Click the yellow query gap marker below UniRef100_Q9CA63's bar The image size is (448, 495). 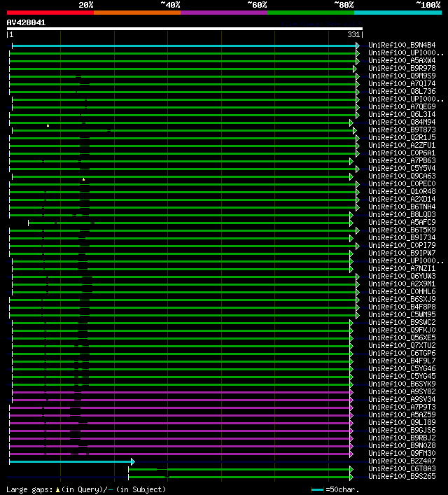84,179
